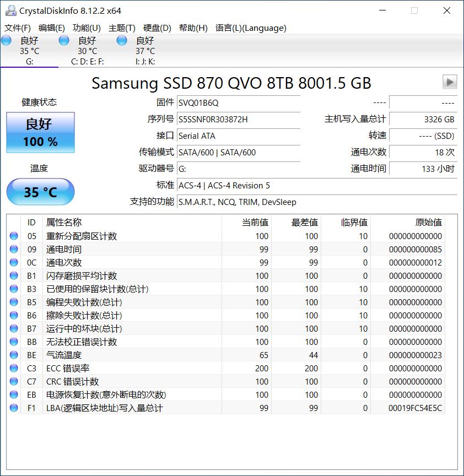Select drive G: health status indicator icon
This screenshot has width=464, height=476.
7,40
